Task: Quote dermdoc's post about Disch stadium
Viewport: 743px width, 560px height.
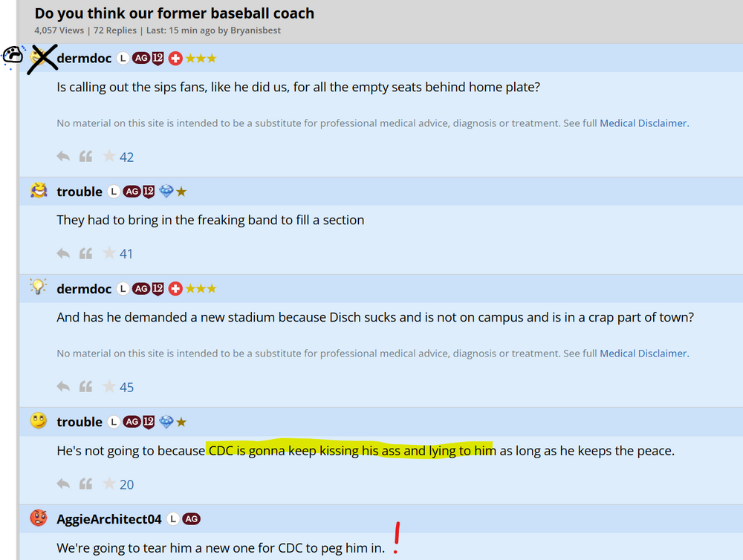Action: 85,387
